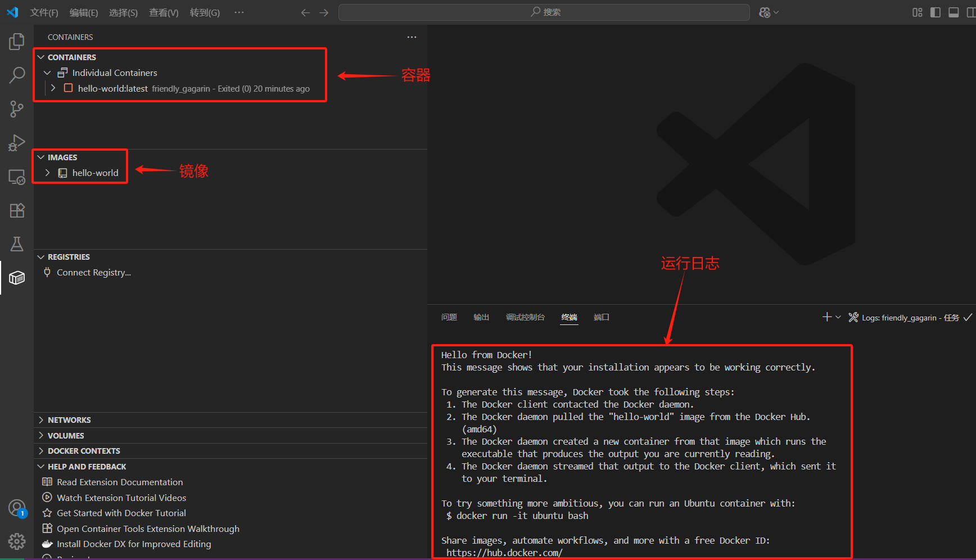Screen dimensions: 976x560
Task: Open the Run and Debug view
Action: [x=17, y=143]
